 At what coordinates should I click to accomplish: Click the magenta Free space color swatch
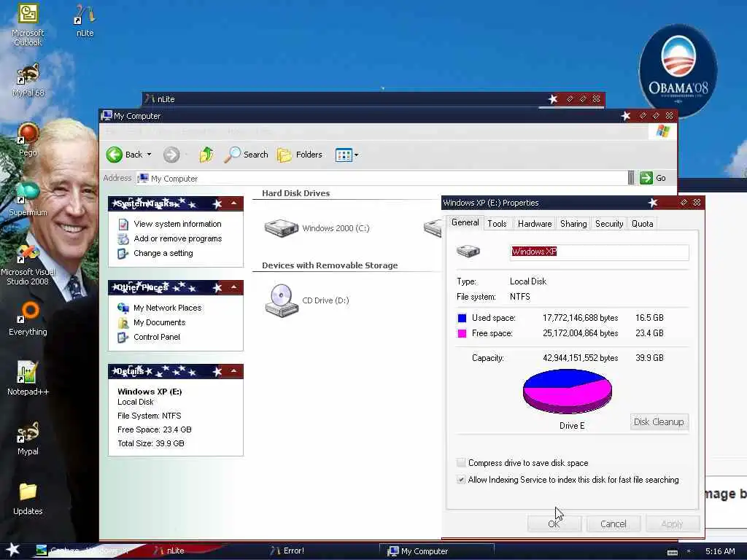(x=462, y=333)
